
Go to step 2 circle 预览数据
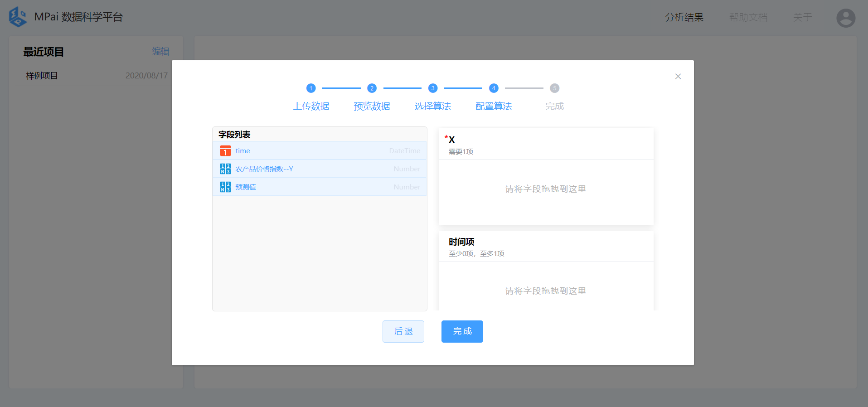point(372,88)
